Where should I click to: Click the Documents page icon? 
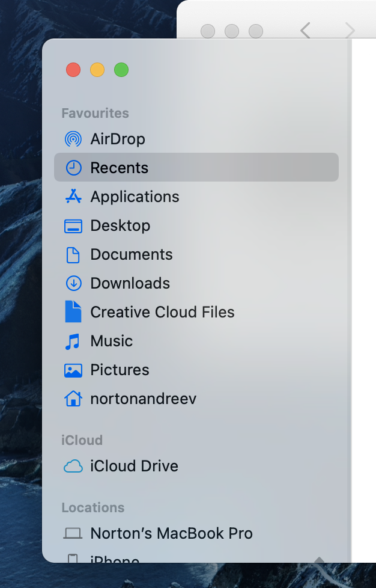coord(73,255)
